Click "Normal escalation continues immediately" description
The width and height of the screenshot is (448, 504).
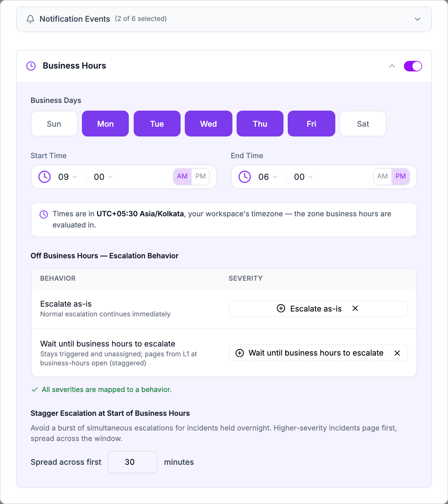click(x=105, y=314)
